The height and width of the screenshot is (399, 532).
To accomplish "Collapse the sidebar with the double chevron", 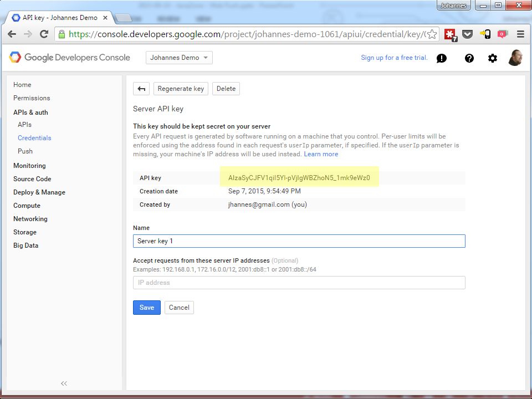I will click(x=64, y=383).
